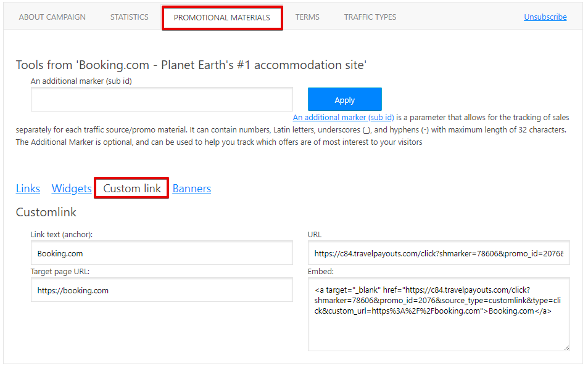Image resolution: width=588 pixels, height=366 pixels.
Task: Open the Widgets tools section
Action: click(72, 189)
